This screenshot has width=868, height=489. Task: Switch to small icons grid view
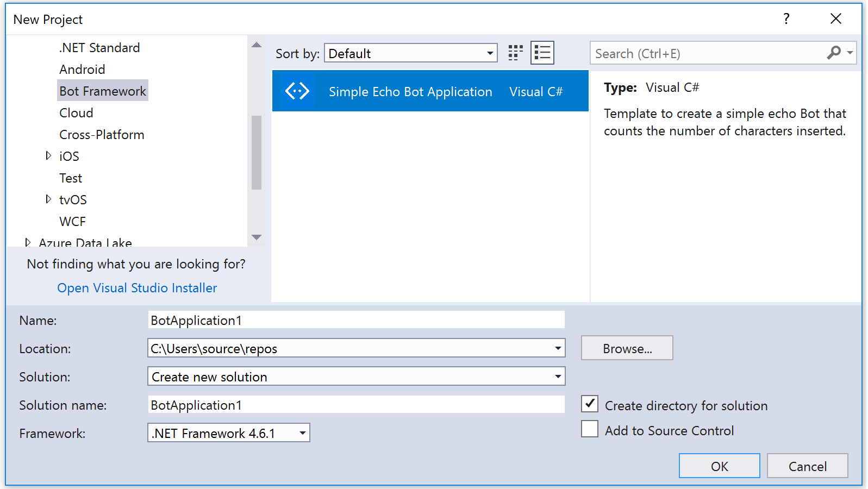coord(515,53)
